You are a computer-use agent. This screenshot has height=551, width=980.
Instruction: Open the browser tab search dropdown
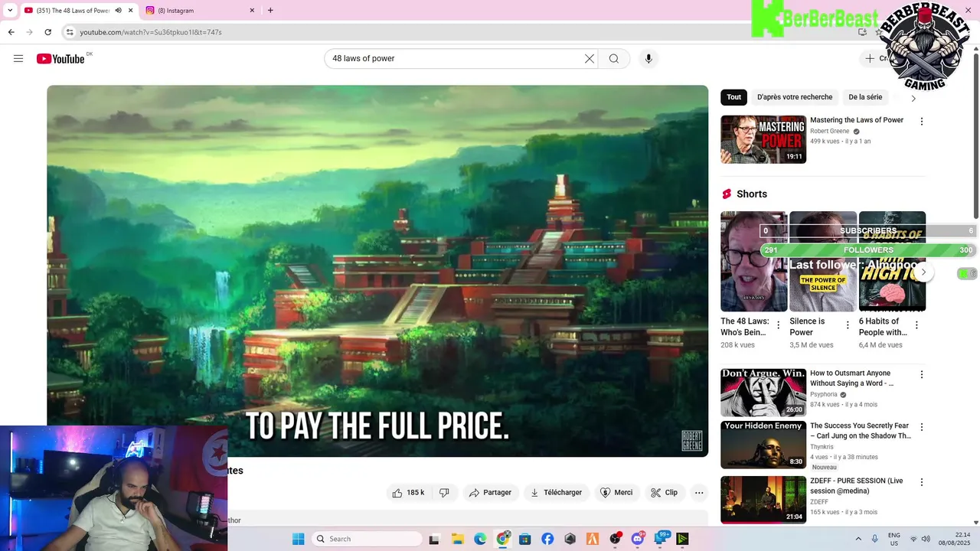(x=10, y=11)
